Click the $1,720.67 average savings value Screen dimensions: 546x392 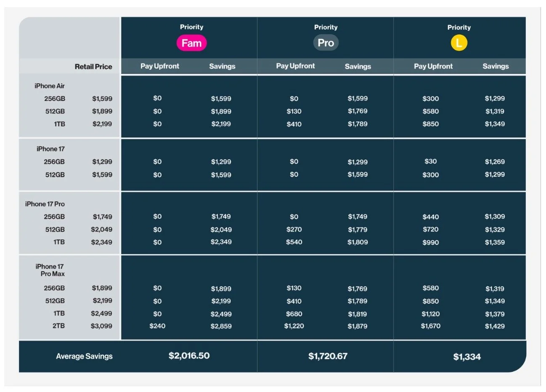pos(328,356)
